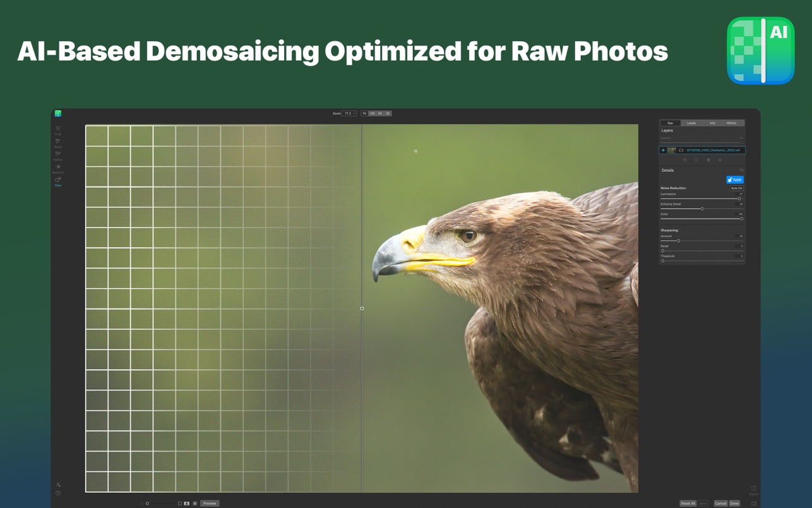Screen dimensions: 812x508
Task: Click the Apply button
Action: coord(734,180)
